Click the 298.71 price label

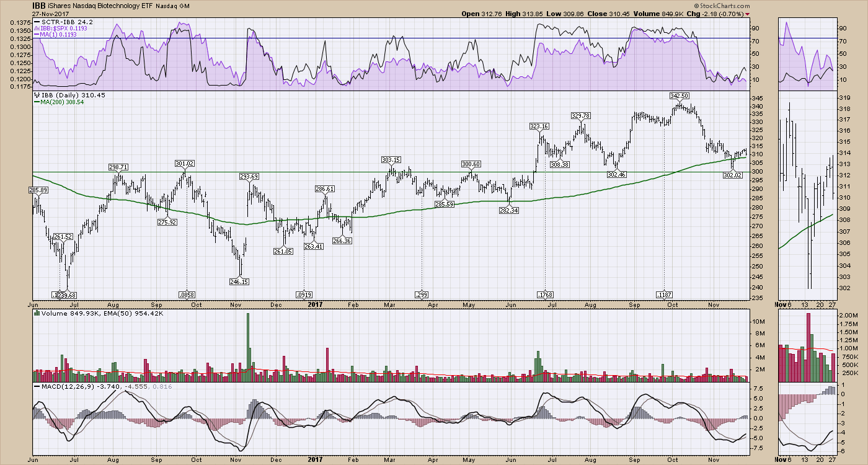[x=119, y=167]
